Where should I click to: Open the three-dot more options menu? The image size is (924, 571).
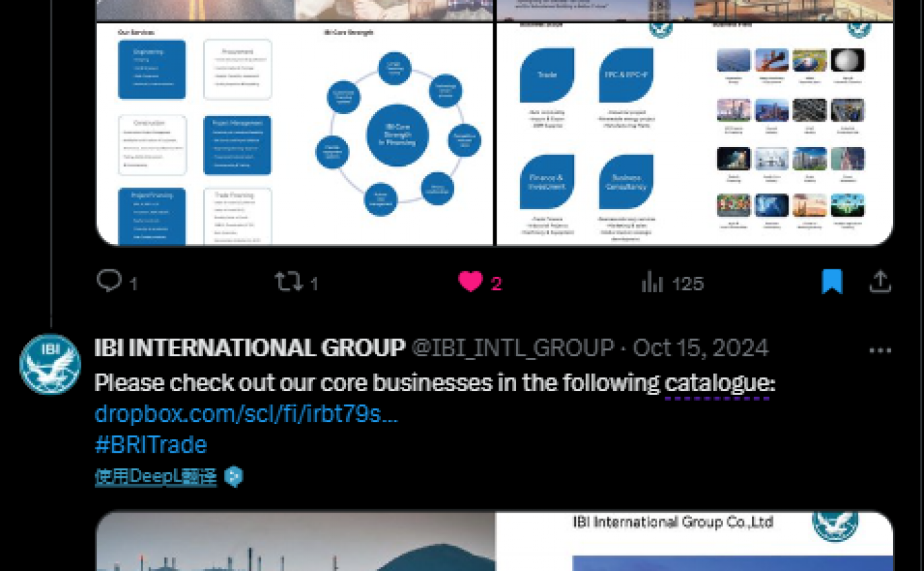[880, 350]
